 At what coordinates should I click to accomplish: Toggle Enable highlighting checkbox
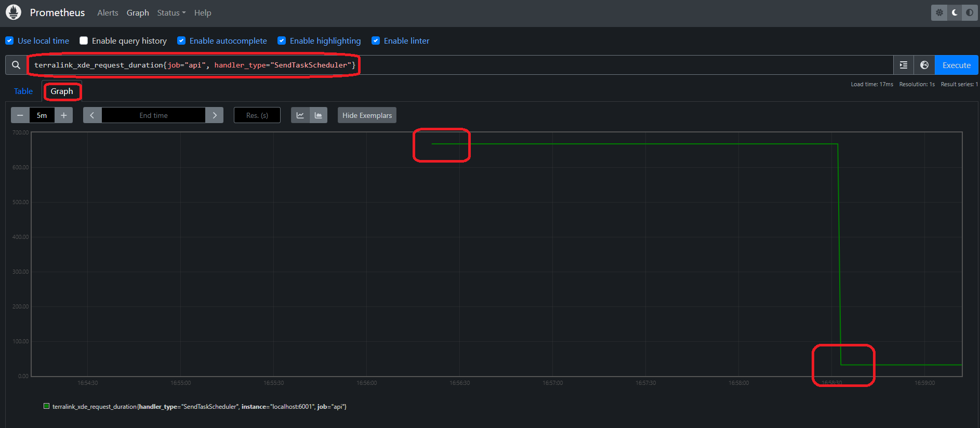pos(282,41)
